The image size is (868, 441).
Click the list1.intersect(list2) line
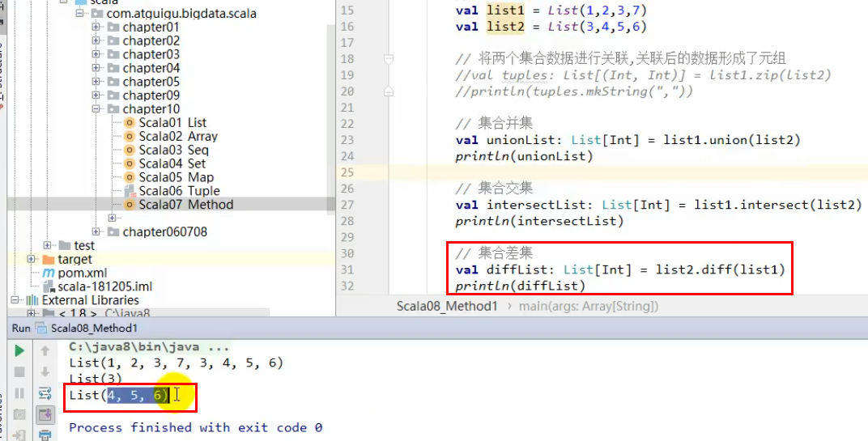(x=659, y=205)
